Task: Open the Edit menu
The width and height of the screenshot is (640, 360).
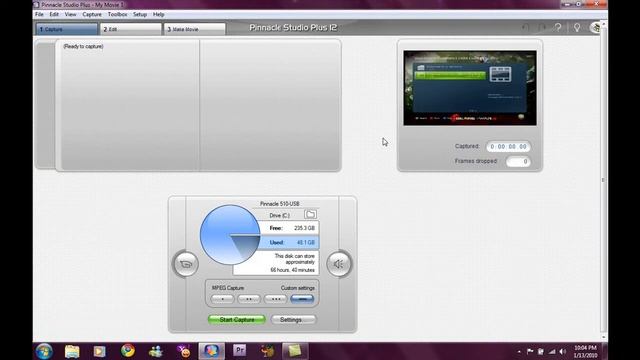Action: pyautogui.click(x=54, y=14)
